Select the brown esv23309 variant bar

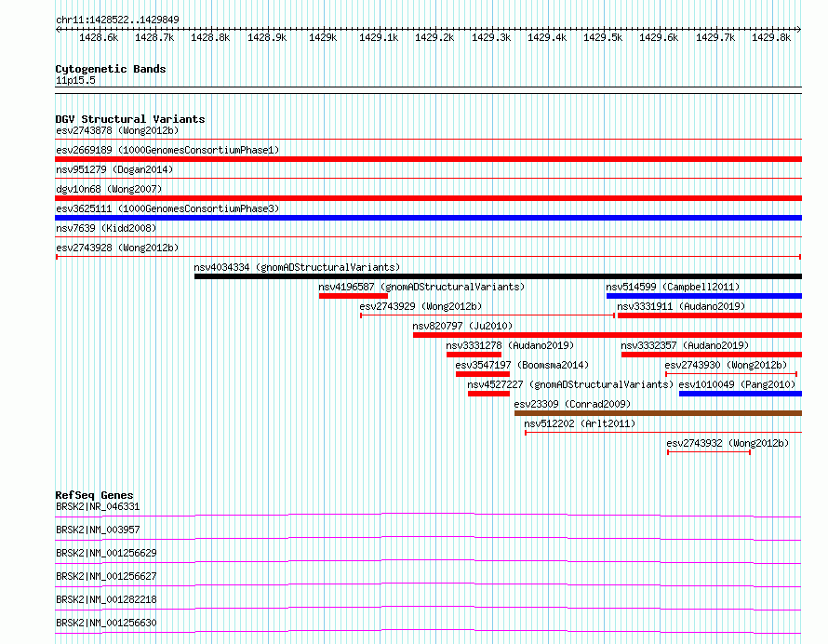(658, 413)
